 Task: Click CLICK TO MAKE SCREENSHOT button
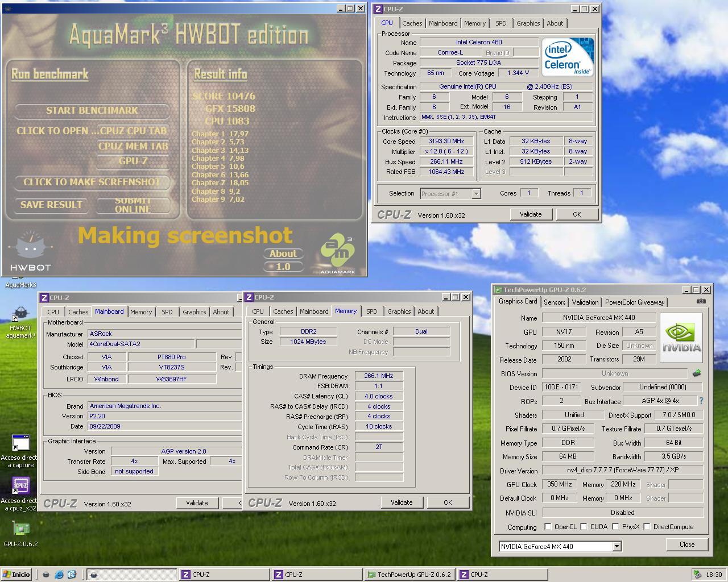click(92, 182)
